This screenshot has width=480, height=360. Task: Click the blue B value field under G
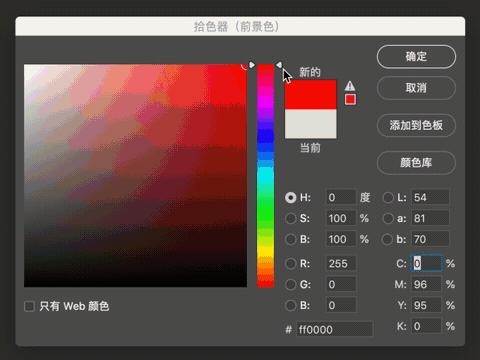(x=341, y=305)
